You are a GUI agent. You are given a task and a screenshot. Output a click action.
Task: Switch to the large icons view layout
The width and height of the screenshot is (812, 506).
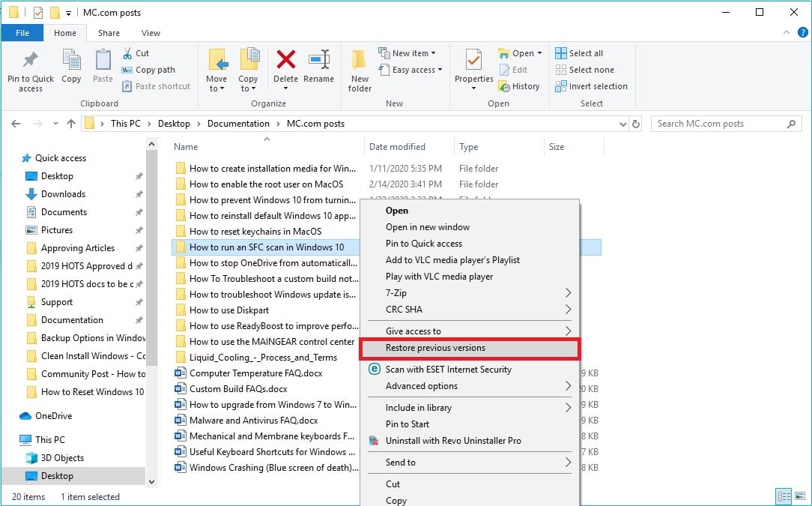[x=800, y=496]
